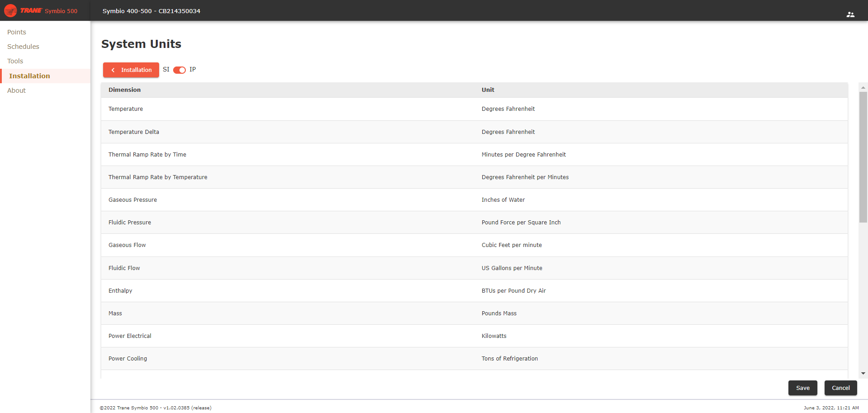Toggle the SI/IP units switch
This screenshot has height=413, width=868.
click(x=179, y=70)
